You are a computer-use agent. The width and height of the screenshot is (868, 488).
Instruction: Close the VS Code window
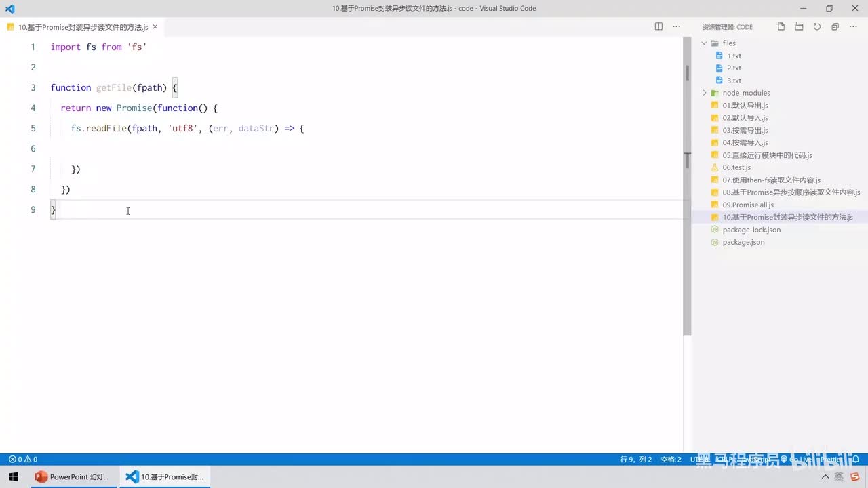point(856,9)
